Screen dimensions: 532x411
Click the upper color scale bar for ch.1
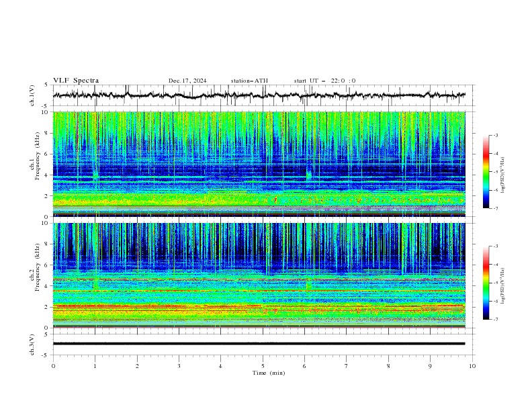coord(486,172)
